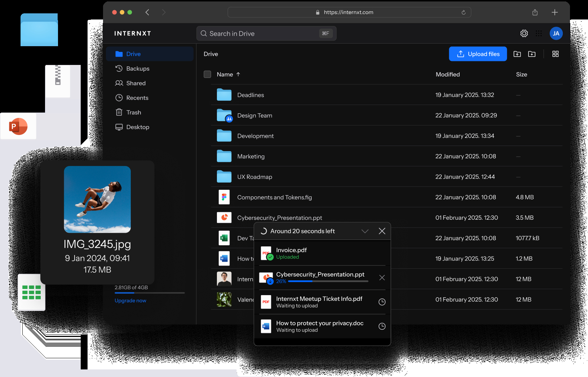Click the storage usage progress bar
This screenshot has height=377, width=588.
coord(150,293)
